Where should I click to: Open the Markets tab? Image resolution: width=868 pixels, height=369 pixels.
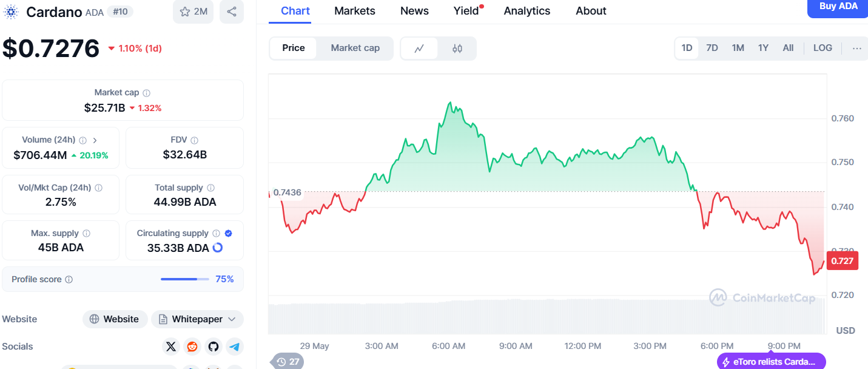coord(355,11)
